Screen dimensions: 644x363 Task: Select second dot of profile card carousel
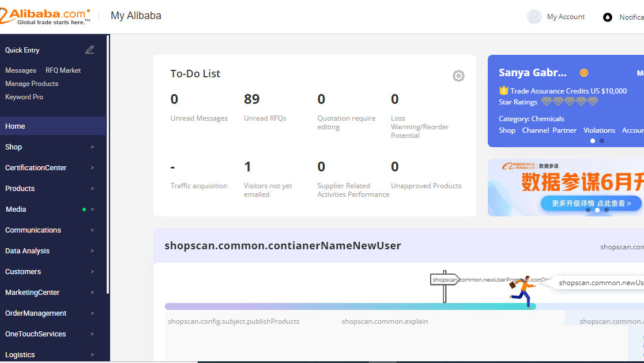(x=602, y=141)
